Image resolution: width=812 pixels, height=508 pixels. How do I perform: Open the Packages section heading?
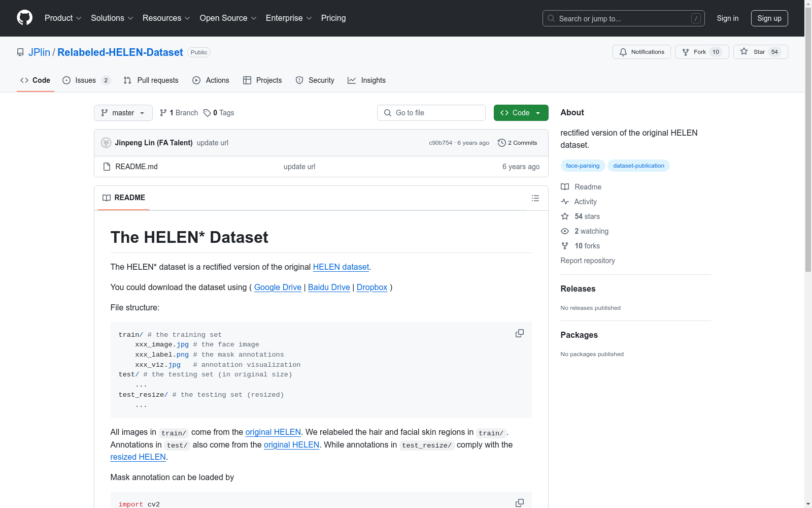click(x=579, y=335)
